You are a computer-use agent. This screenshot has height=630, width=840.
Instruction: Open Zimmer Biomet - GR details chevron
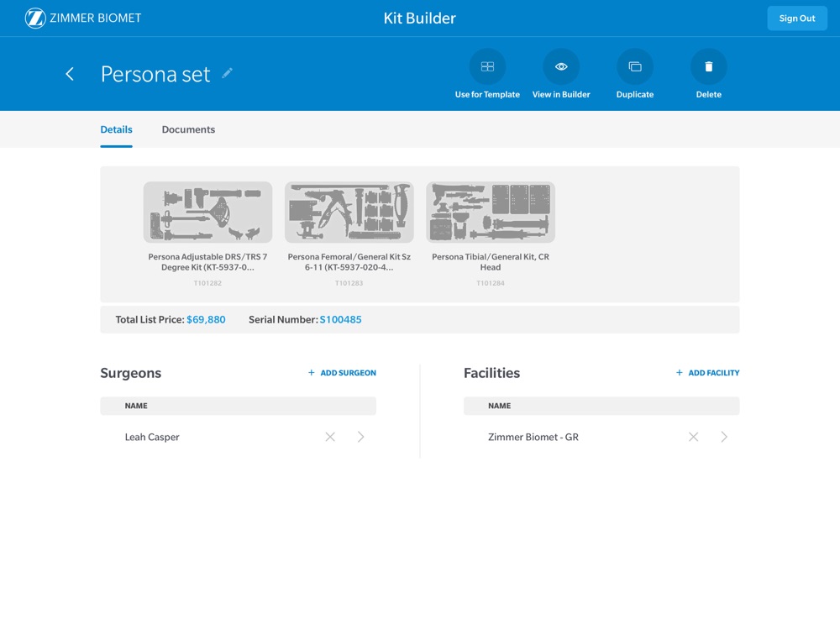point(724,437)
